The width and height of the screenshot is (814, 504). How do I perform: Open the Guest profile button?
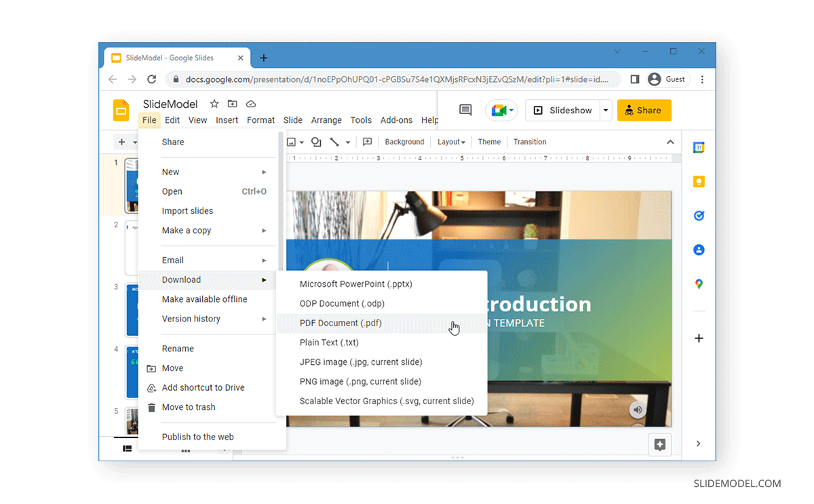pos(668,79)
